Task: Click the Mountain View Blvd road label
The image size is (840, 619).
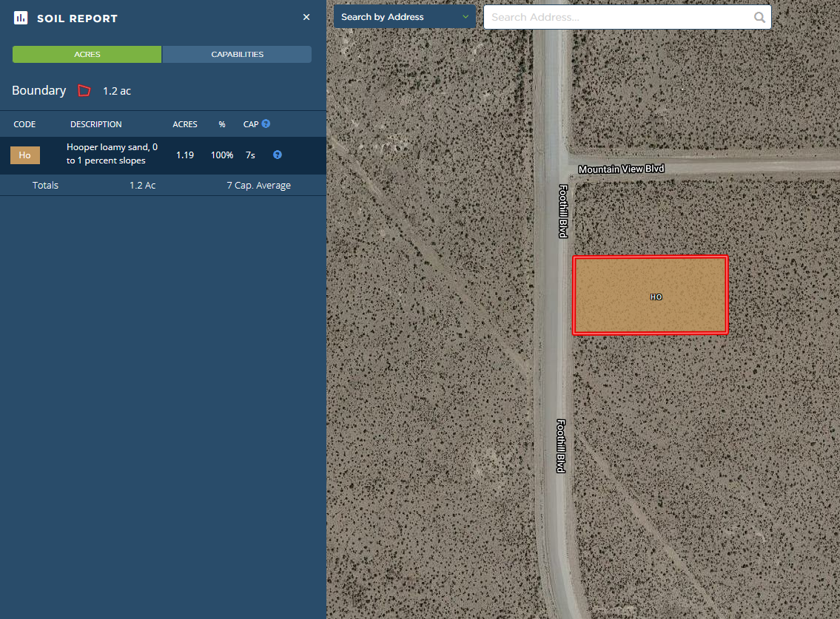Action: click(x=621, y=169)
